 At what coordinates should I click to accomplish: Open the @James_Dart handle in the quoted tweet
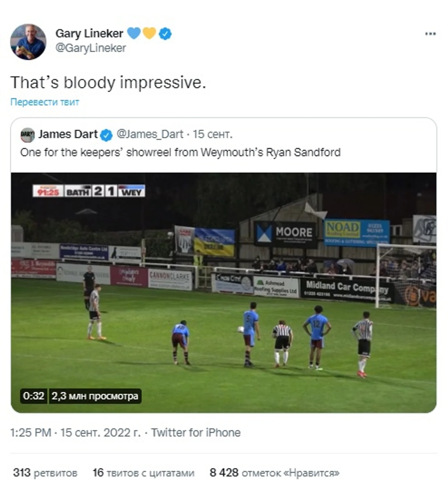pyautogui.click(x=150, y=134)
